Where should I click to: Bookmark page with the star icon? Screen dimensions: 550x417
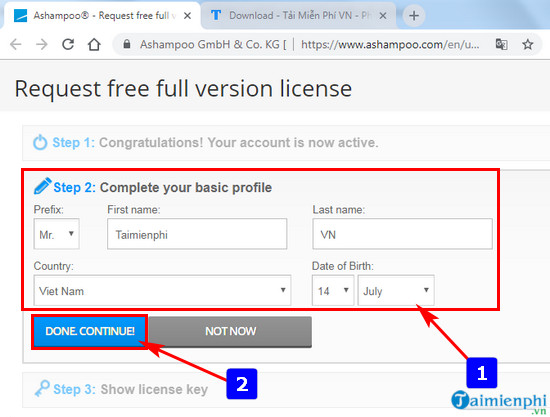[x=528, y=45]
